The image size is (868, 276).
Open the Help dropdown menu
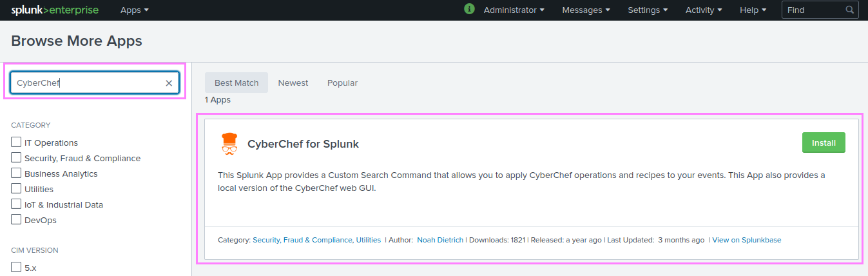tap(753, 10)
